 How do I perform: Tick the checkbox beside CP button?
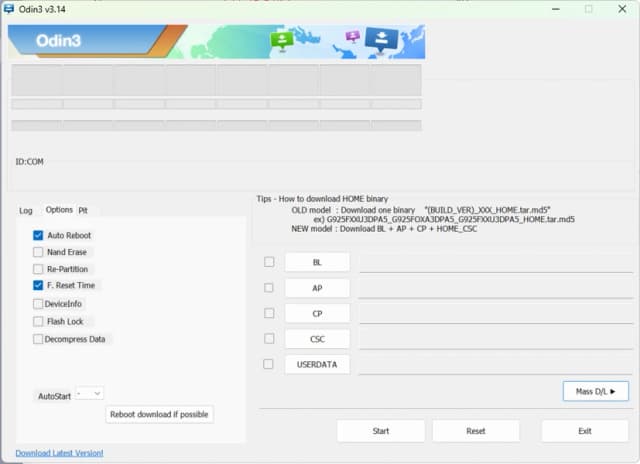click(269, 313)
